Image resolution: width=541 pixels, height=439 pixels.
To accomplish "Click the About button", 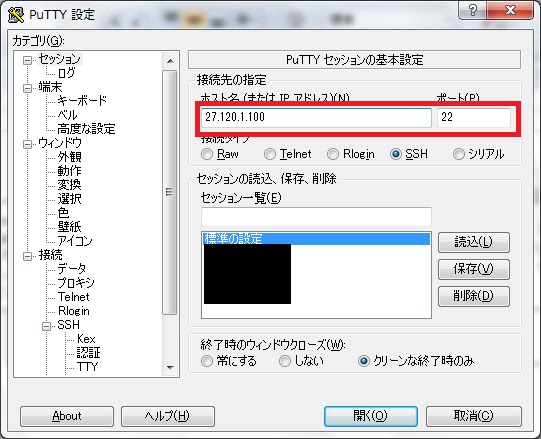I will 67,416.
